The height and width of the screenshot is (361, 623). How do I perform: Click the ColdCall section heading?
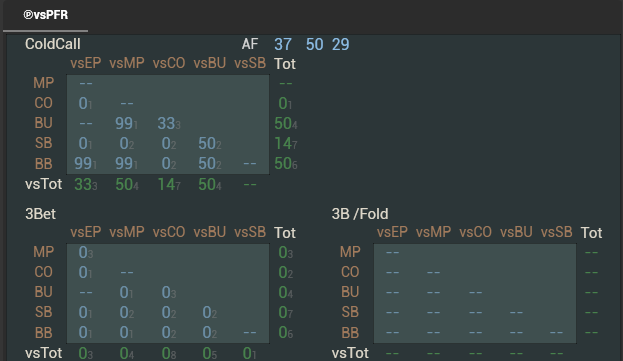[53, 44]
